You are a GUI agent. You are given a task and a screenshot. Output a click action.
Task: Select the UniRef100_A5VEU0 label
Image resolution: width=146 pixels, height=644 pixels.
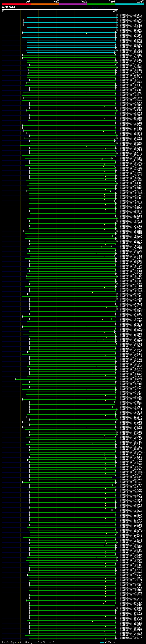131,605
